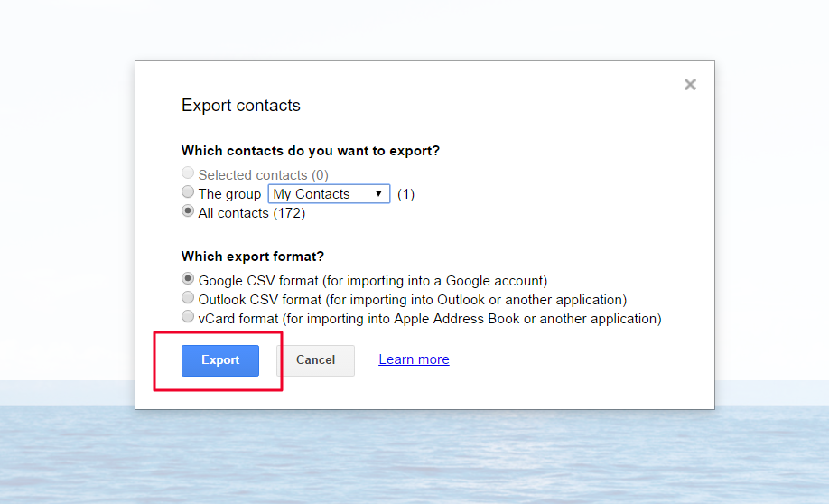The image size is (829, 504).
Task: Click the Outlook CSV format label text
Action: click(413, 300)
